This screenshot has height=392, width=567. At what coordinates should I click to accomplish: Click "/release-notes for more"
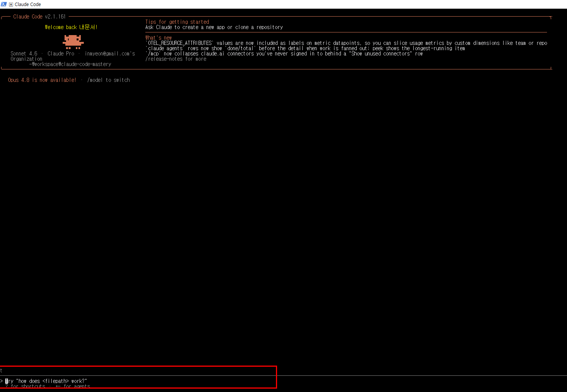coord(176,59)
